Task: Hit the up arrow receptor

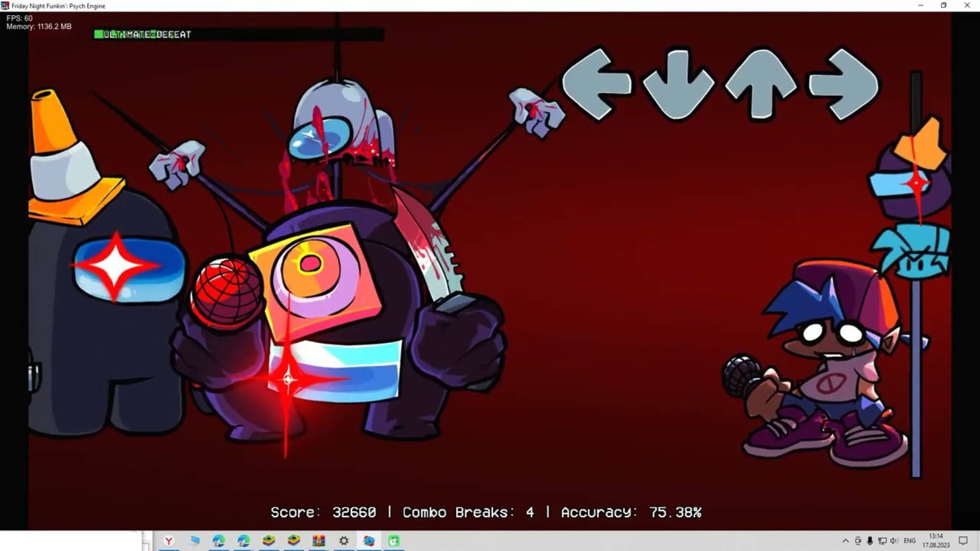Action: (x=761, y=84)
